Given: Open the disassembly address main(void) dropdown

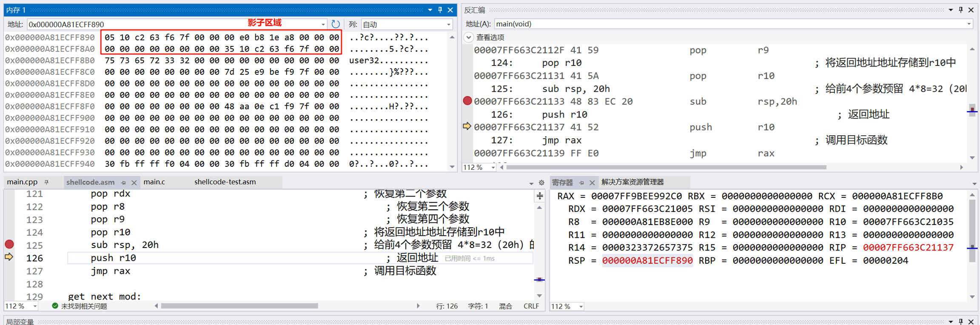Looking at the screenshot, I should pyautogui.click(x=969, y=24).
